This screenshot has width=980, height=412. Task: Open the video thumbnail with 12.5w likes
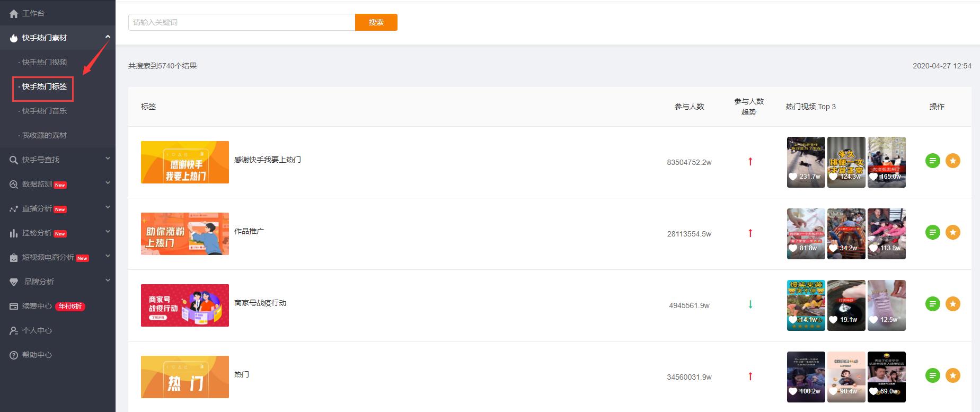pos(887,305)
